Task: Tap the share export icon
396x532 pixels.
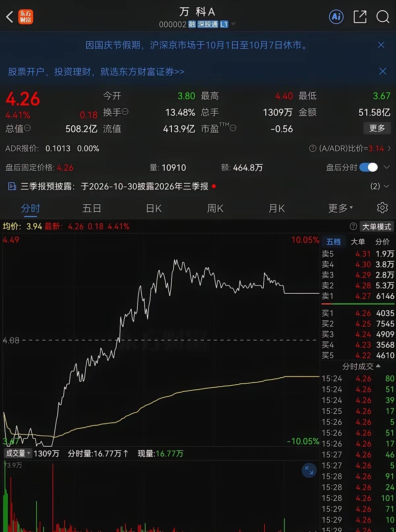Action: [360, 17]
